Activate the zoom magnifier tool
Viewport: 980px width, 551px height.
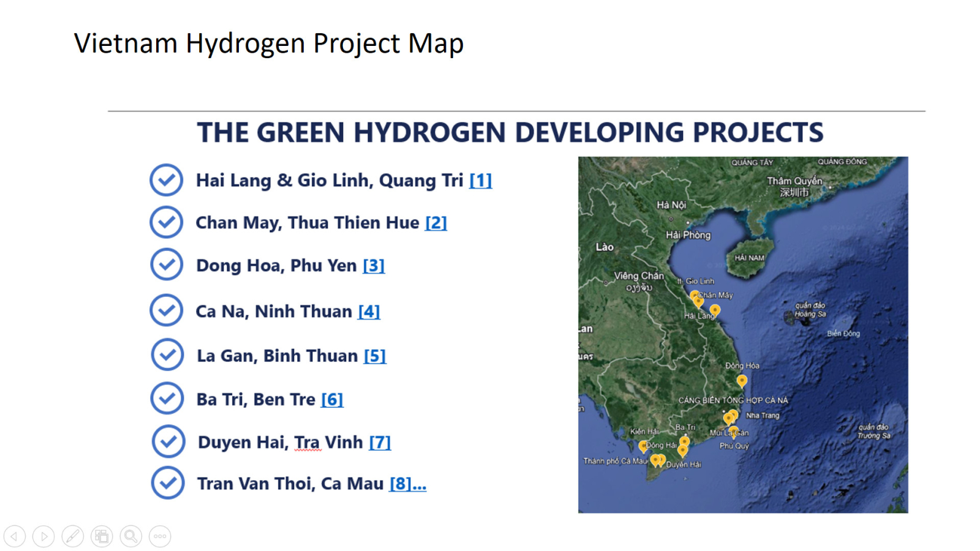pos(130,536)
